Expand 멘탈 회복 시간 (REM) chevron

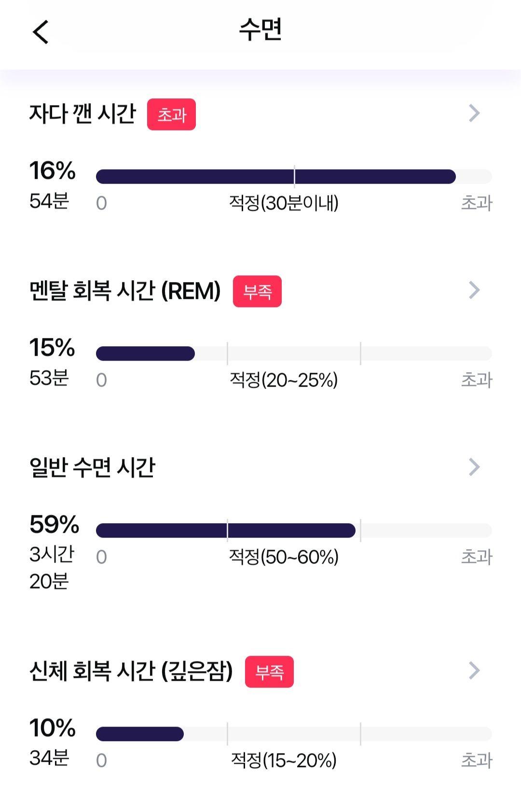point(474,290)
